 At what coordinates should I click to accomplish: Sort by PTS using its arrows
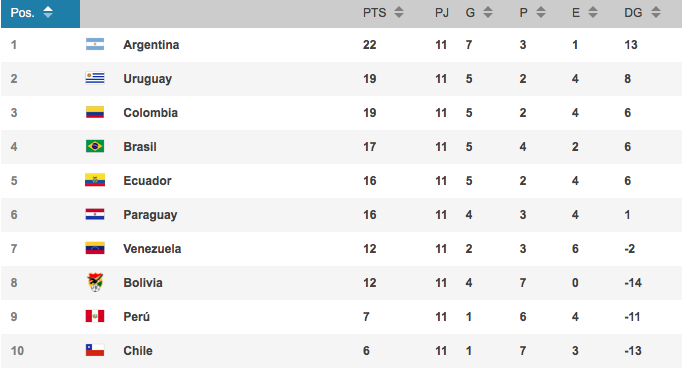click(x=399, y=13)
